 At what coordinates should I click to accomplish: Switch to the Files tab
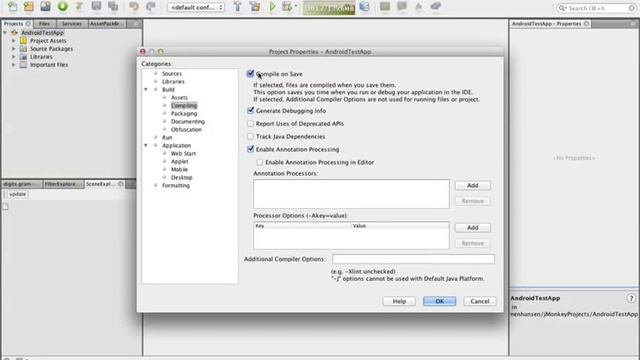coord(44,24)
